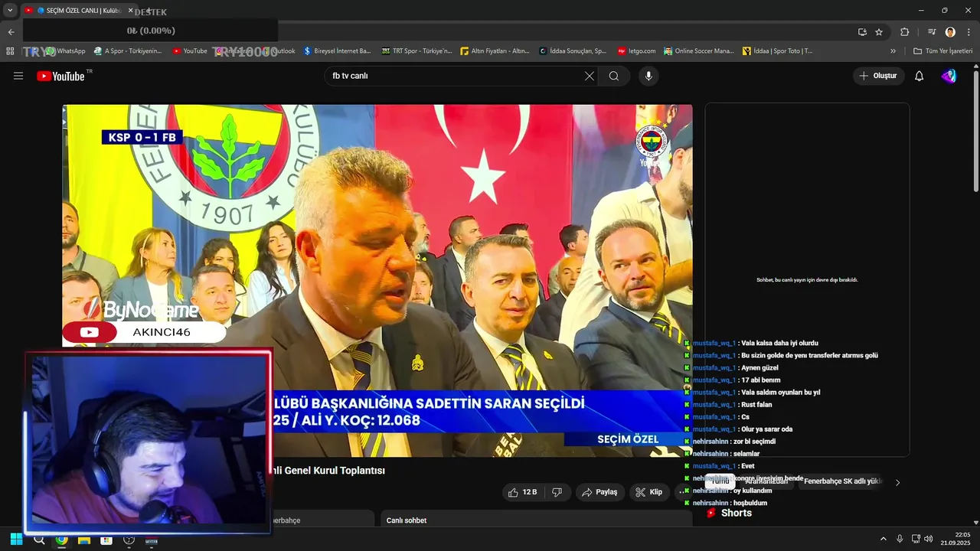Create a clip with the Klip button

[649, 492]
